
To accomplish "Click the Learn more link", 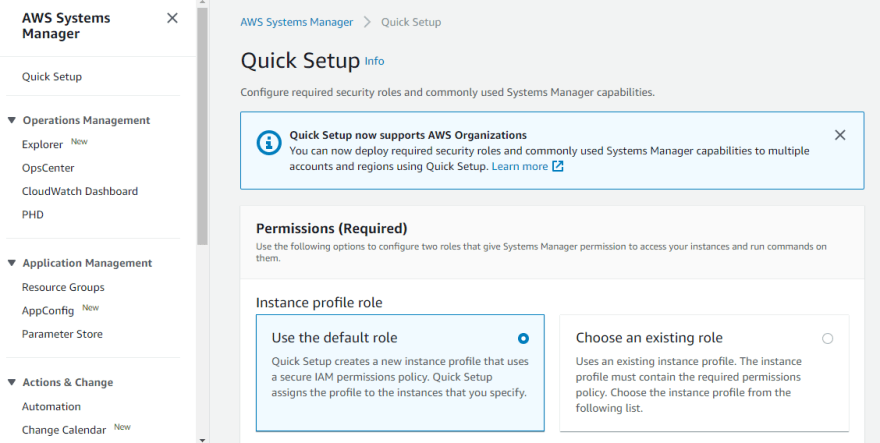I will pyautogui.click(x=520, y=166).
